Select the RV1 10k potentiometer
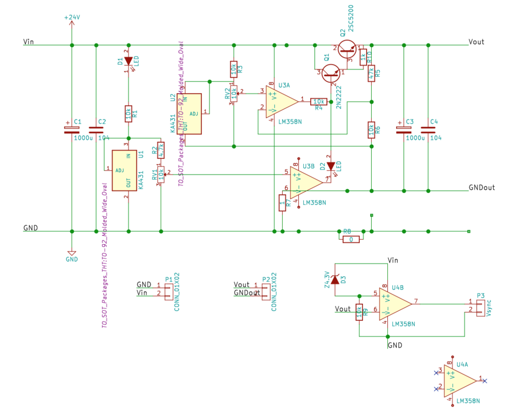This screenshot has height=420, width=531. point(161,174)
